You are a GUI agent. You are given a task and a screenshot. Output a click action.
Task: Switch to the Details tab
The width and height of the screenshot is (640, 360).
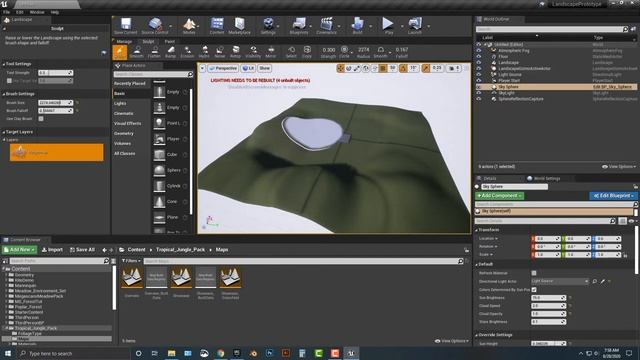tap(489, 178)
